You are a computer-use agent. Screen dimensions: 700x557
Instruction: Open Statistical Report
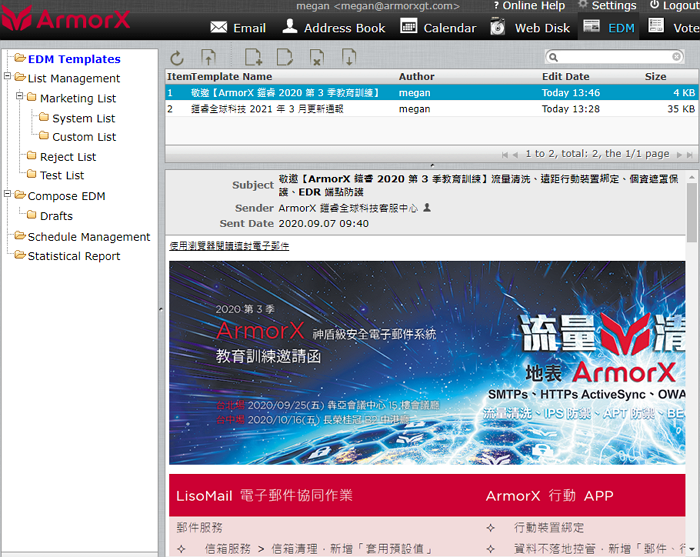point(74,256)
